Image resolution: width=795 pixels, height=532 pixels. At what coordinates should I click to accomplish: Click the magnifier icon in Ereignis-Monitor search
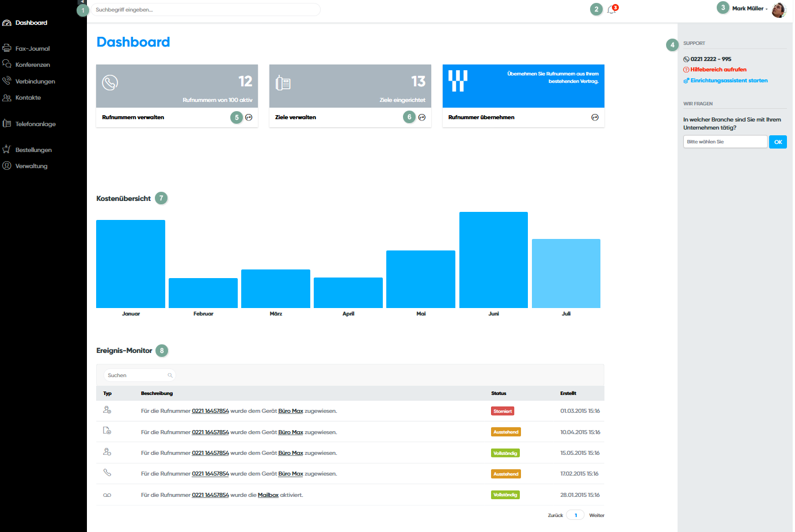(x=170, y=375)
